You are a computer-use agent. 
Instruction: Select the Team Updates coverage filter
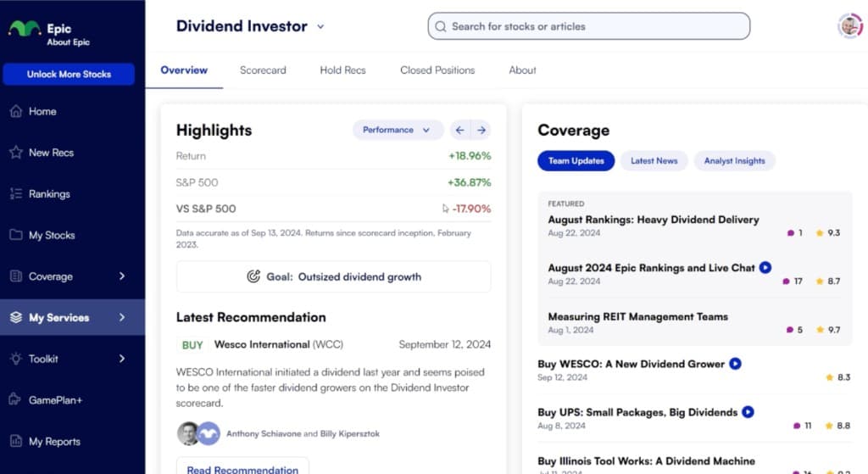coord(576,161)
